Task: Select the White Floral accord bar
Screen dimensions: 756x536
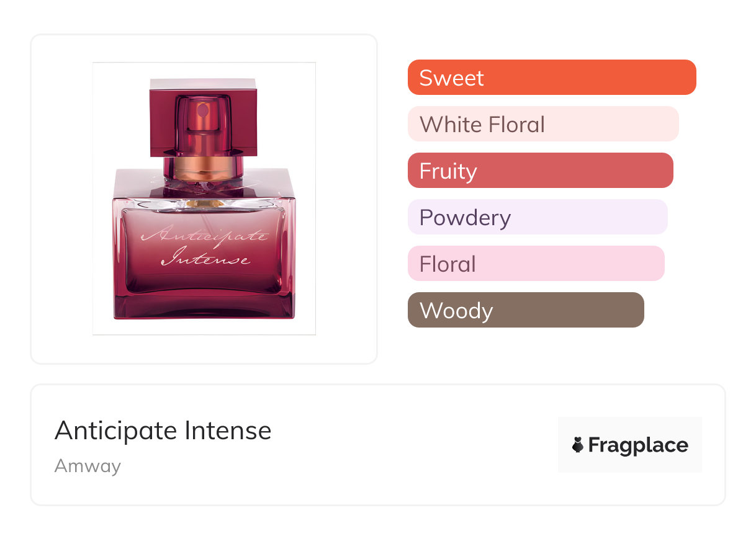Action: click(542, 124)
